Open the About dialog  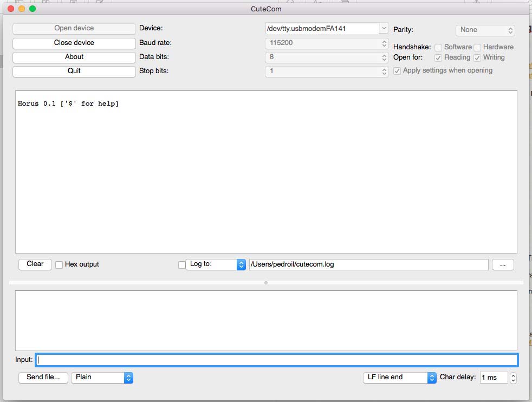[74, 57]
